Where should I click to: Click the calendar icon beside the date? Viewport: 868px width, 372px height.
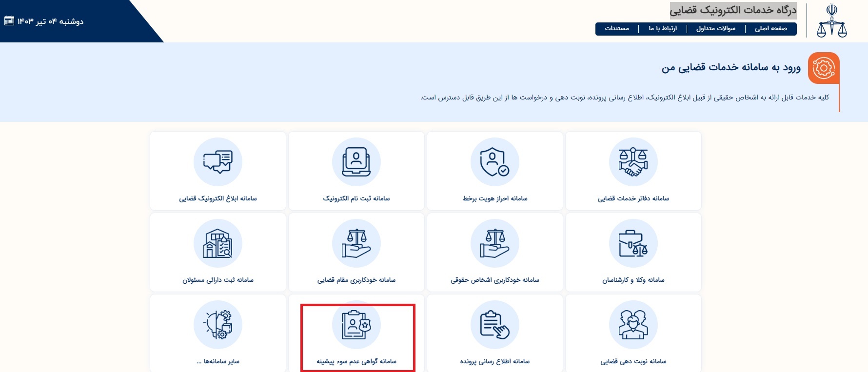pos(9,21)
